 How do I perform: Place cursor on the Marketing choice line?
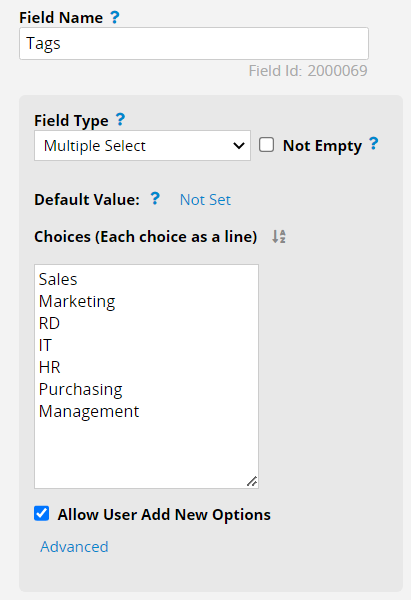pos(77,302)
